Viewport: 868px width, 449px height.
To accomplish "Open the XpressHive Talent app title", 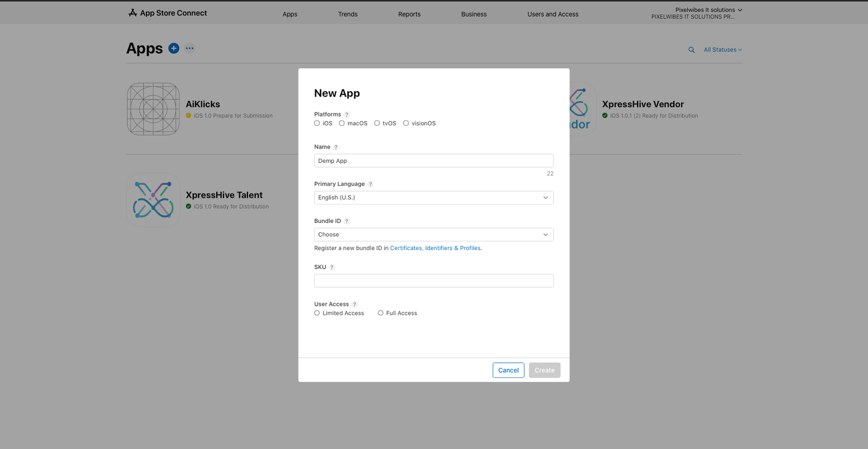I will click(x=224, y=195).
